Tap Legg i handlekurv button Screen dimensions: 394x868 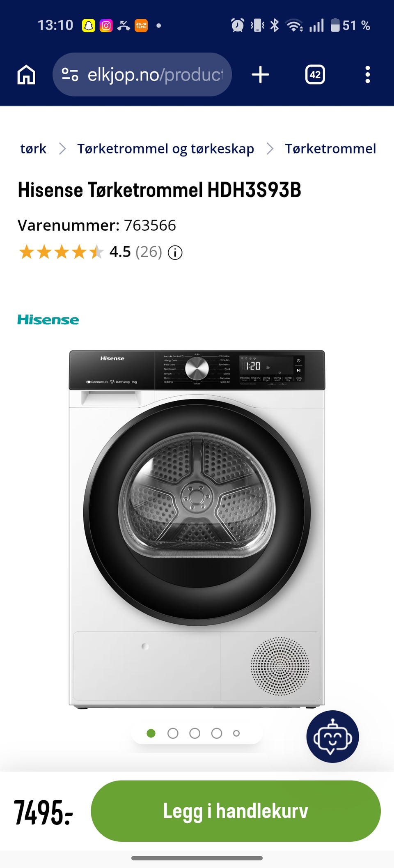236,811
